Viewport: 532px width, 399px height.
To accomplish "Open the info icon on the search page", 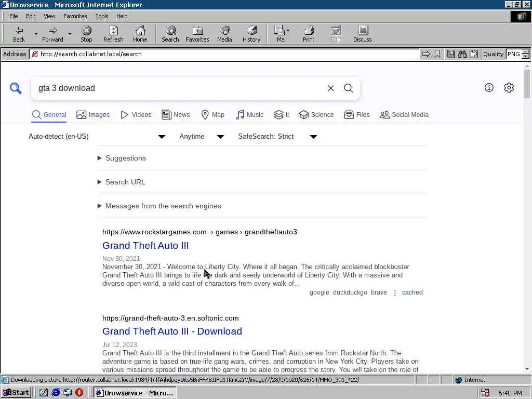I will [489, 87].
